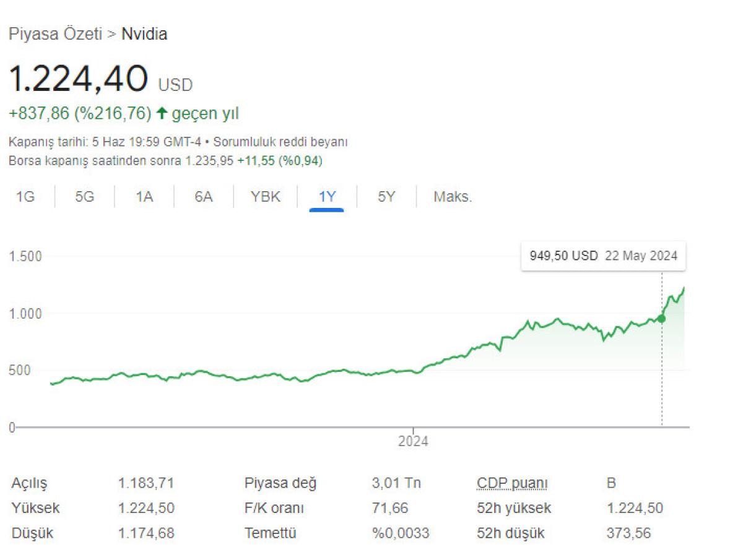Click the active 1Y range tab
This screenshot has width=743, height=560.
pos(327,197)
